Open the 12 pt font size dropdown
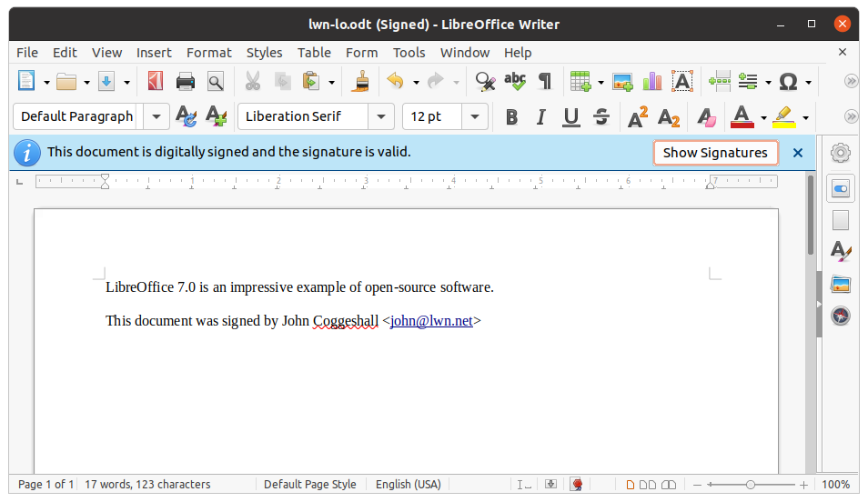The image size is (868, 502). point(475,116)
